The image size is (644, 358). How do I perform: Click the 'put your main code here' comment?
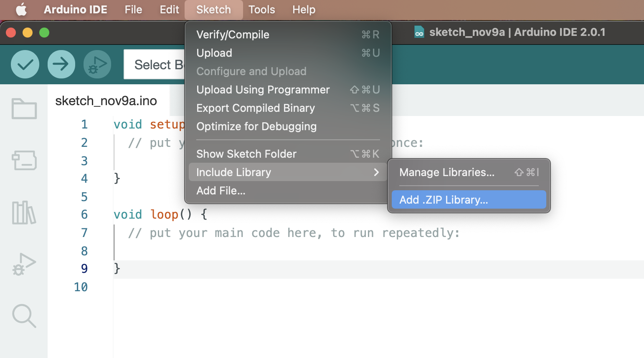coord(294,233)
